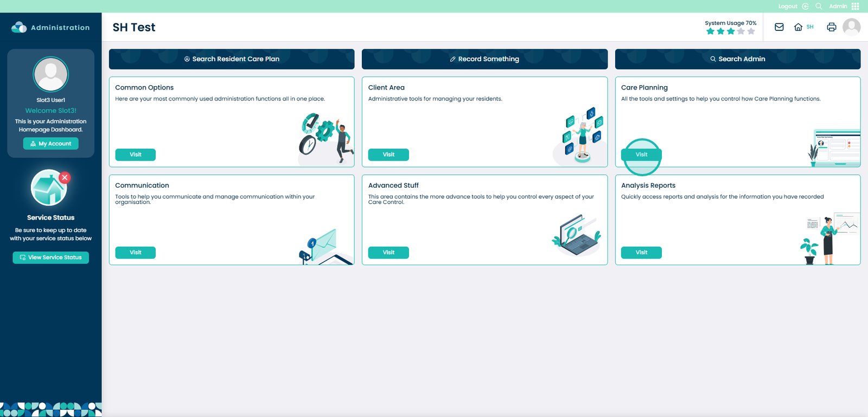
Task: Click the red X badge on the house icon
Action: click(x=65, y=177)
